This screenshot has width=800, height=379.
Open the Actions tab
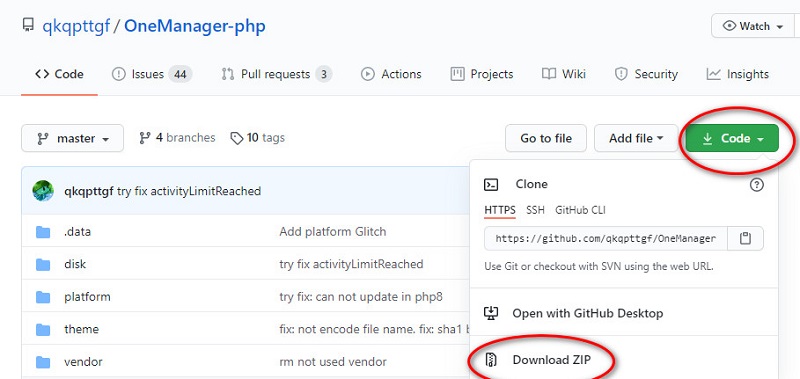(391, 74)
